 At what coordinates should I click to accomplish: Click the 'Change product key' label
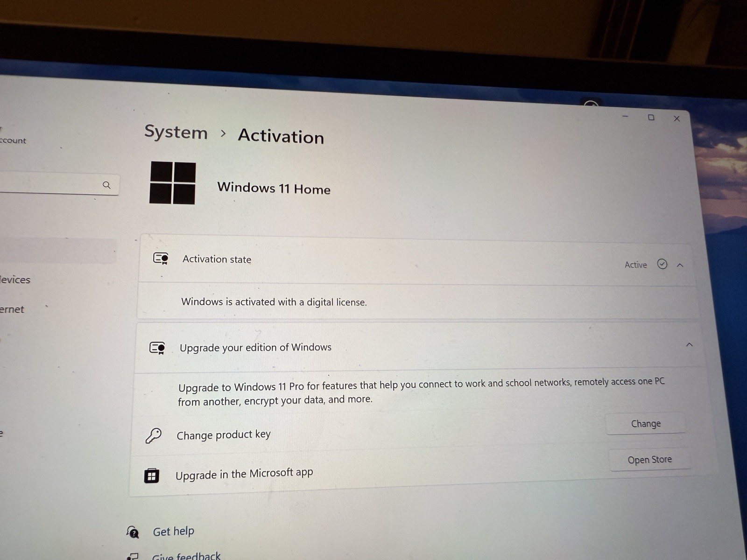pos(224,435)
